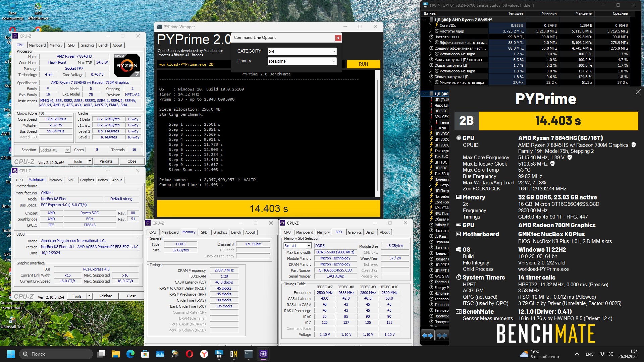Click Общая загрузка ЦП 1.7 % row
This screenshot has width=644, height=362.
click(526, 65)
